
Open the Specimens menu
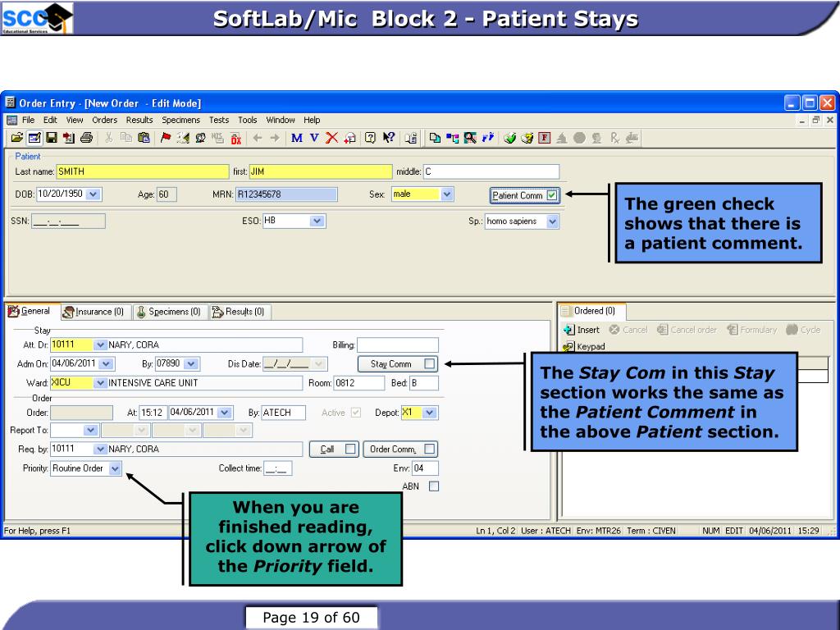tap(181, 120)
